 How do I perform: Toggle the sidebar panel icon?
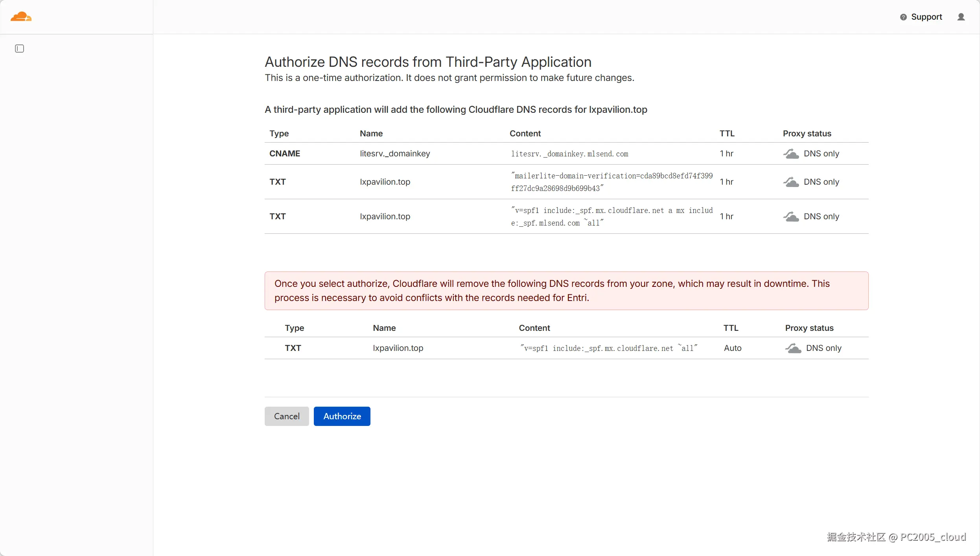coord(19,48)
